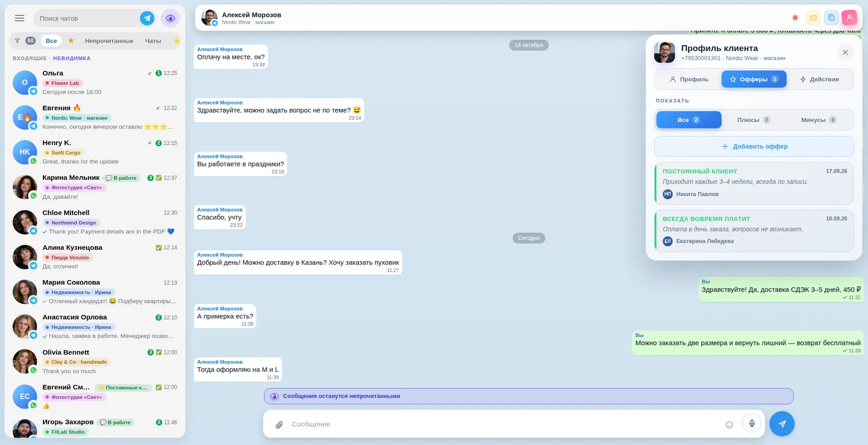Open the ВСЕГДА ВОВРЕМЯ ПЛАТИТ offer card

tap(754, 231)
